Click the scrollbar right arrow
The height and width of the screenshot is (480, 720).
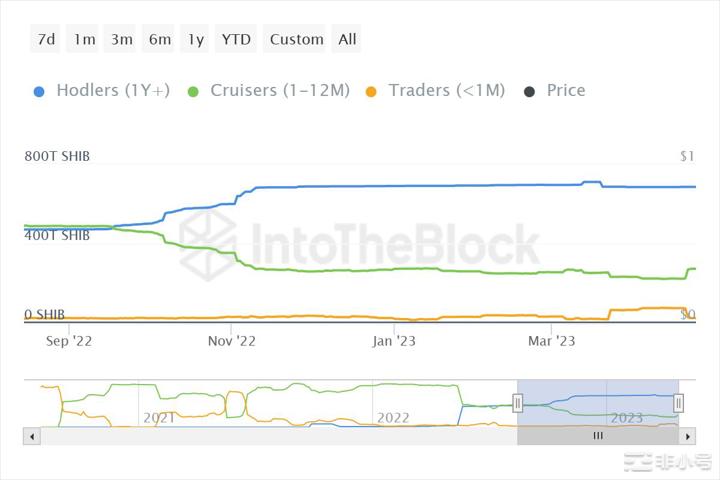point(687,436)
